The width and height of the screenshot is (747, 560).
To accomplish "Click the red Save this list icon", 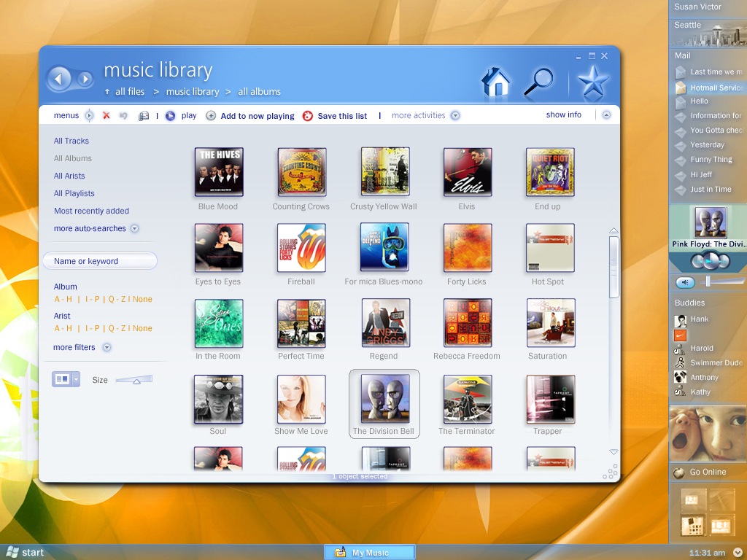I will click(x=308, y=116).
